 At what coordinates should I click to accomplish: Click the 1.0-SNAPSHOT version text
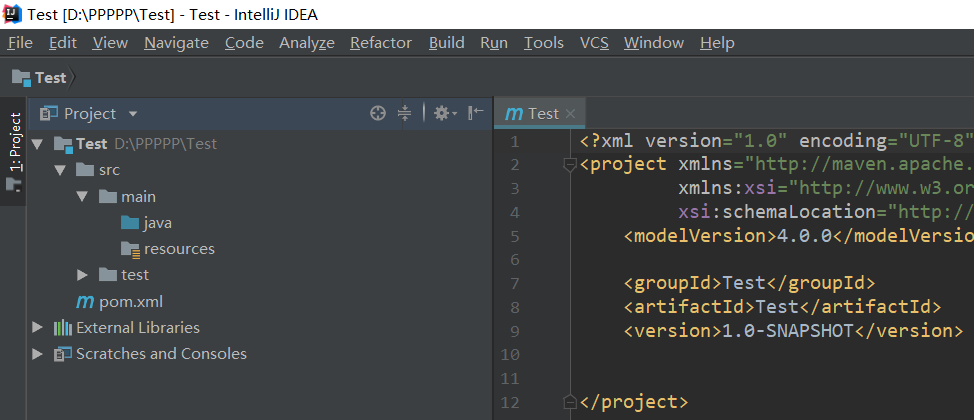(788, 331)
